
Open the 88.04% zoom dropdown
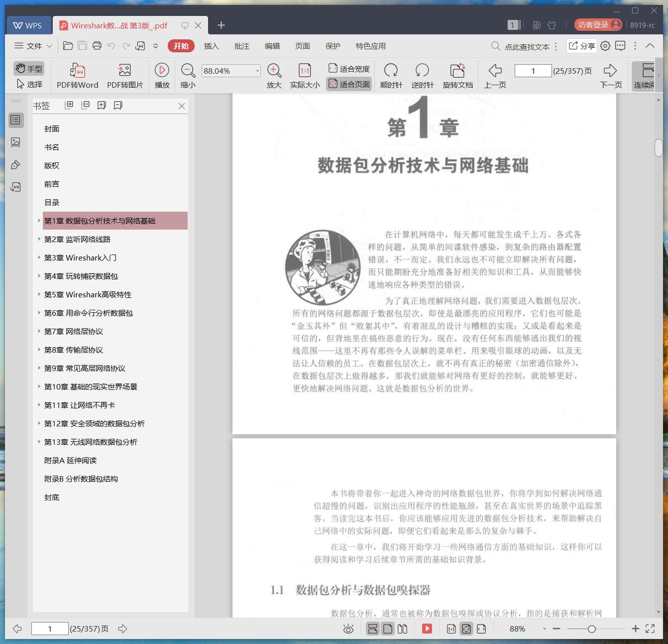(x=257, y=71)
